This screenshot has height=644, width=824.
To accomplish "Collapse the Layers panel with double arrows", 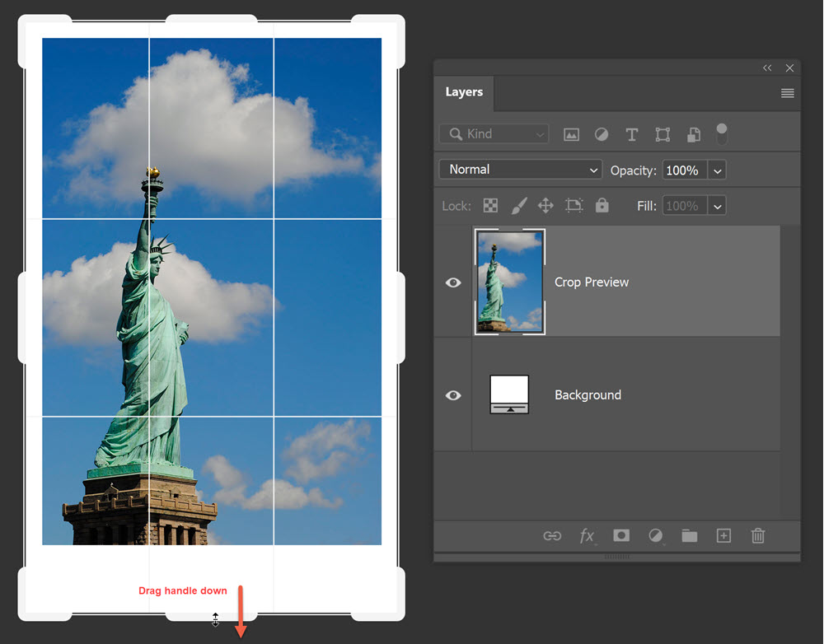I will coord(767,68).
